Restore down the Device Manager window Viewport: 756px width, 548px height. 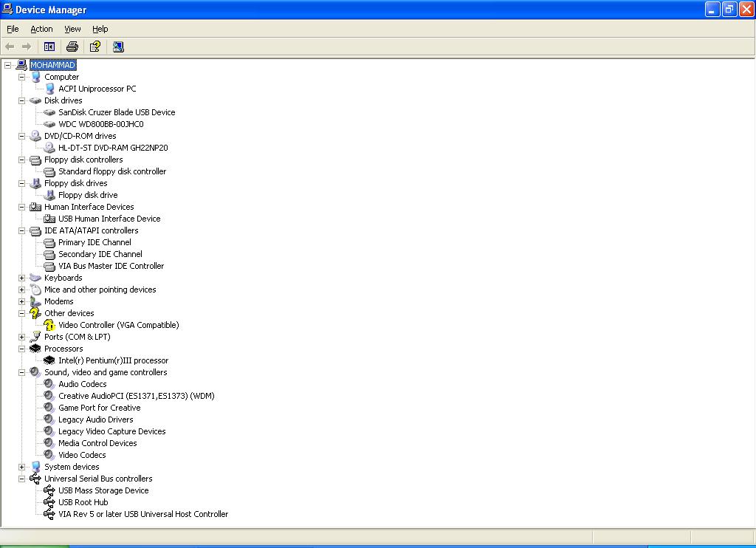[x=729, y=9]
